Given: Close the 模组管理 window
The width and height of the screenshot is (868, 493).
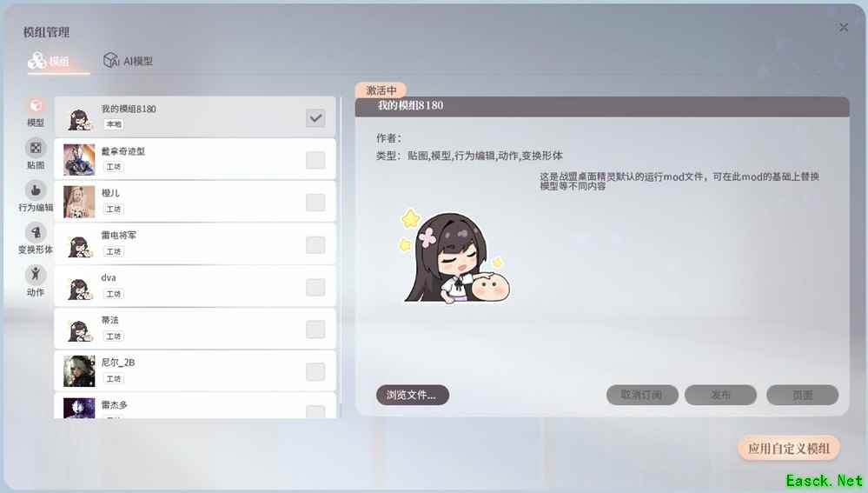Looking at the screenshot, I should 843,28.
